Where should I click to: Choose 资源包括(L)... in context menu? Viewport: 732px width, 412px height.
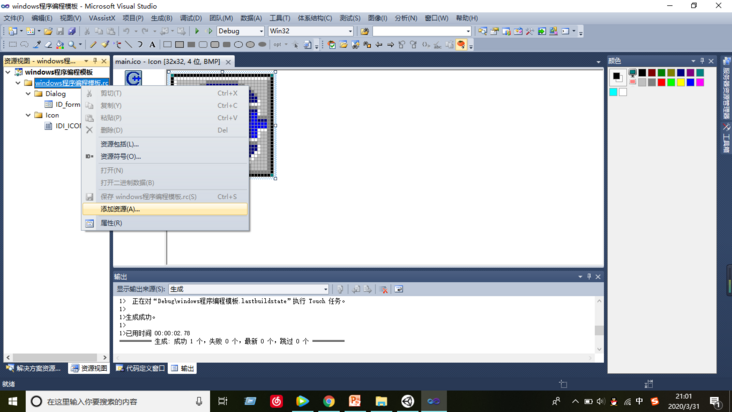click(165, 144)
